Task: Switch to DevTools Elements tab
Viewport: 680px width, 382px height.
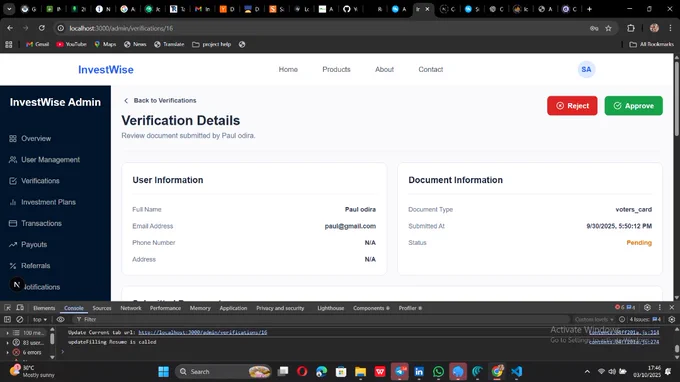Action: [x=44, y=308]
